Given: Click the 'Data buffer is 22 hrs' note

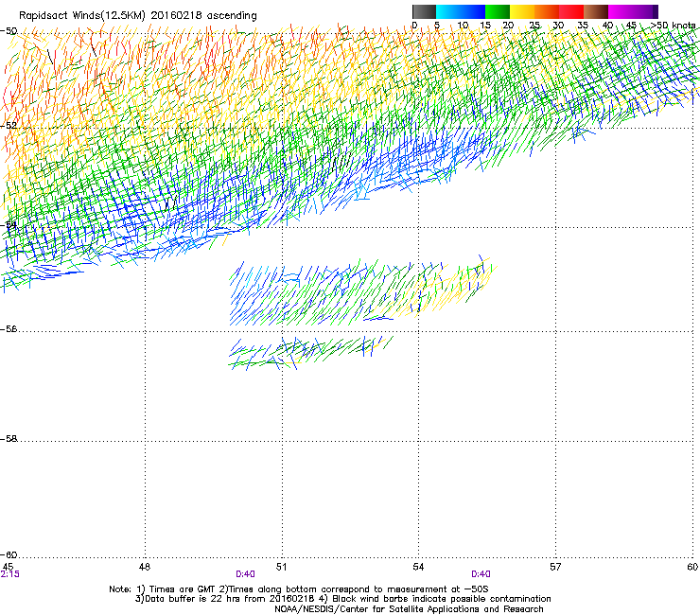Looking at the screenshot, I should [342, 599].
